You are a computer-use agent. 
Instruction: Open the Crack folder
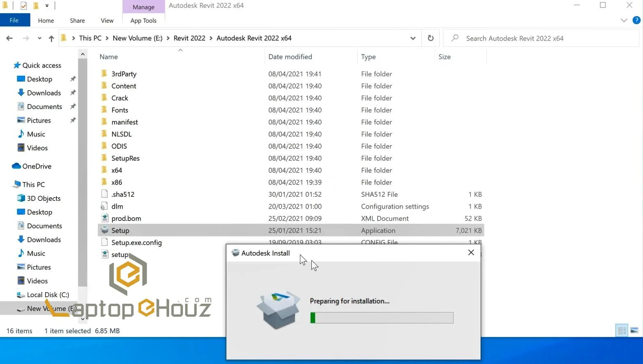coord(119,98)
